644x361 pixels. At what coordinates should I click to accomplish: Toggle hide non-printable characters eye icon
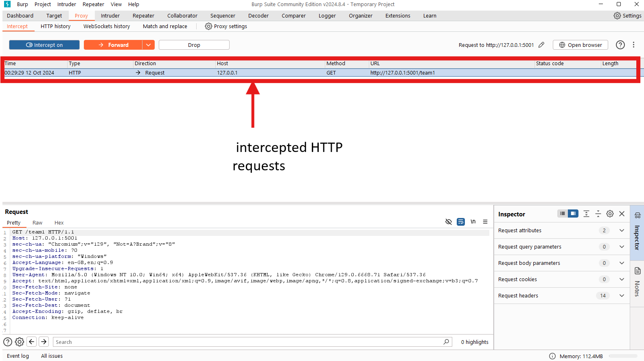[x=449, y=222]
